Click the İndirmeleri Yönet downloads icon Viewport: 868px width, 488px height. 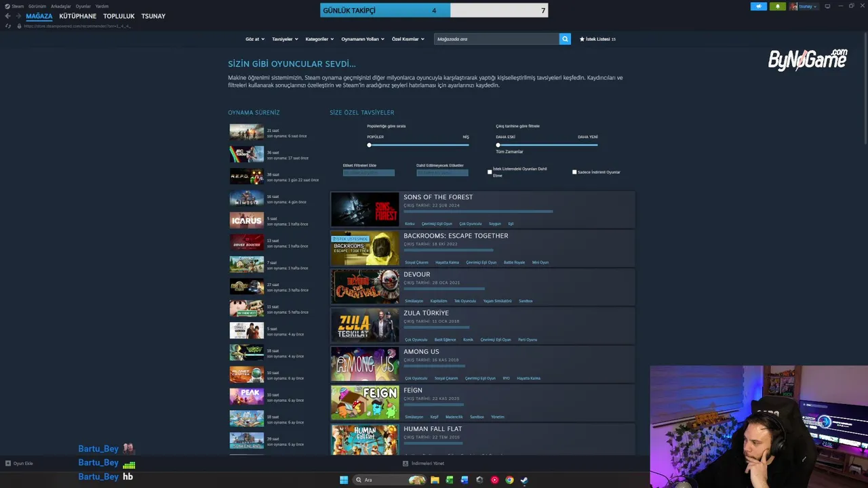point(406,464)
